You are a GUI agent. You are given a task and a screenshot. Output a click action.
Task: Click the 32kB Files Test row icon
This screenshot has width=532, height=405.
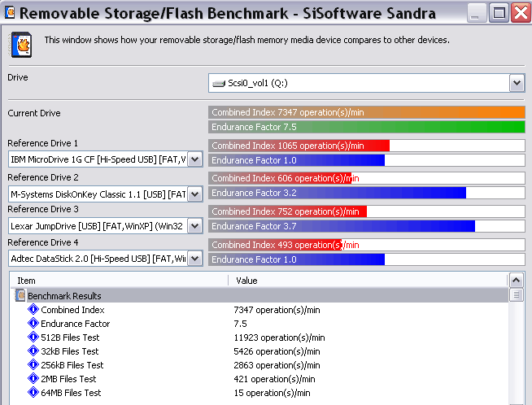pyautogui.click(x=33, y=351)
